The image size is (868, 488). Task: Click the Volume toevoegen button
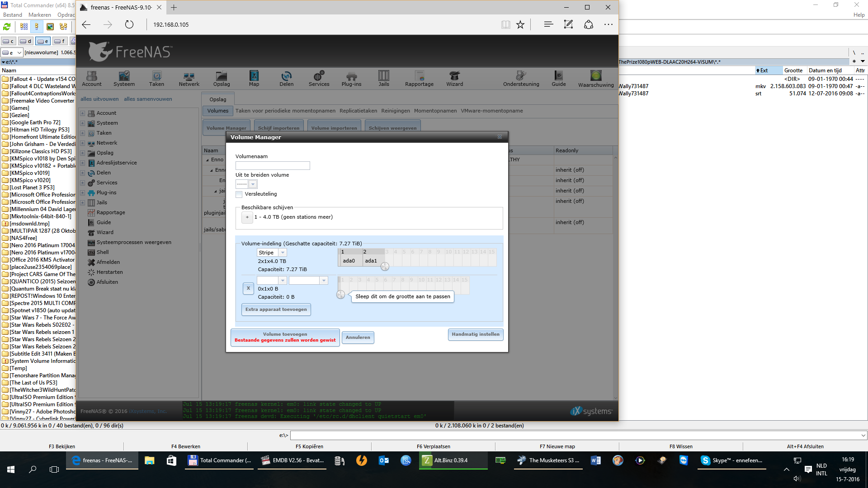(x=285, y=337)
